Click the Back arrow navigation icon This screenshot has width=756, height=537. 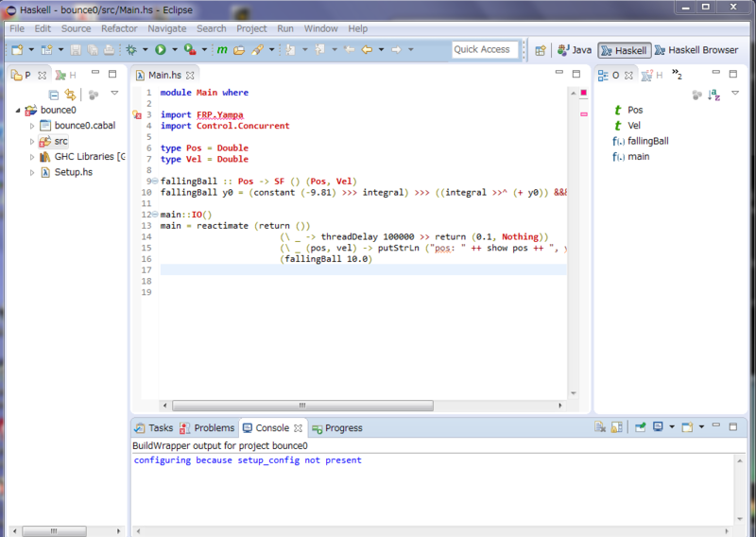(367, 50)
